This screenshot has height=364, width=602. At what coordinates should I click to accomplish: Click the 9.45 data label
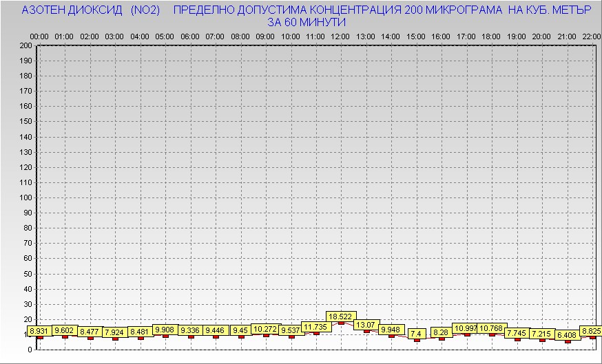[240, 330]
